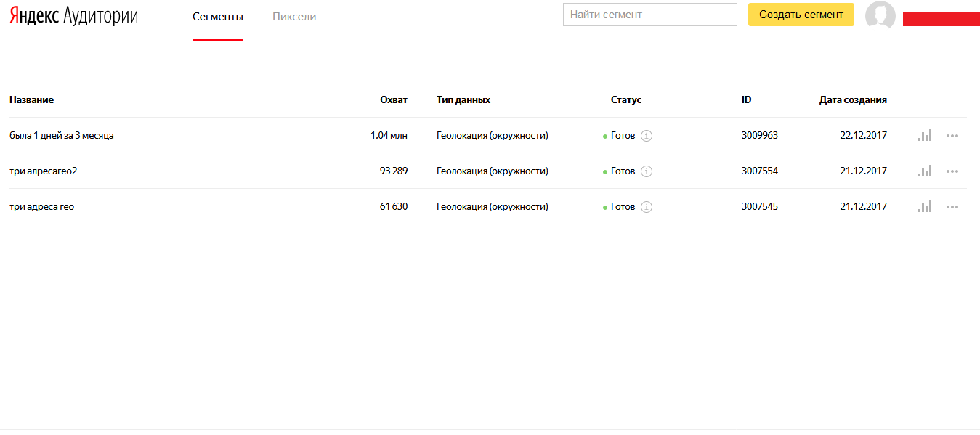
Task: Click the Дата создания column header
Action: (x=853, y=99)
